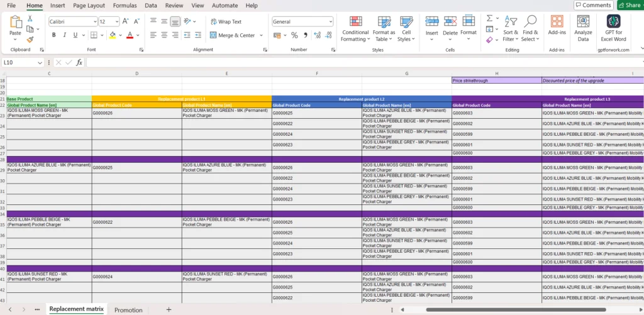The width and height of the screenshot is (644, 315).
Task: Apply yellow Fill Color
Action: [x=113, y=35]
